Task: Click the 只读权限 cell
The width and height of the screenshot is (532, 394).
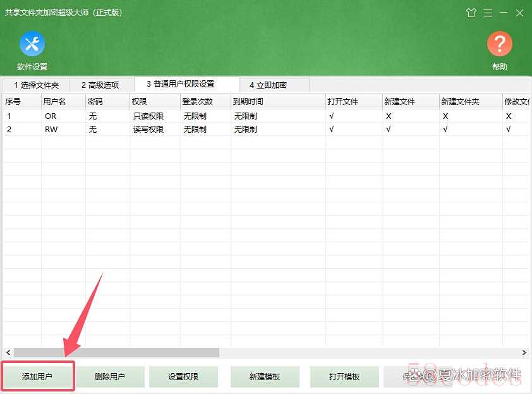Action: coord(148,116)
